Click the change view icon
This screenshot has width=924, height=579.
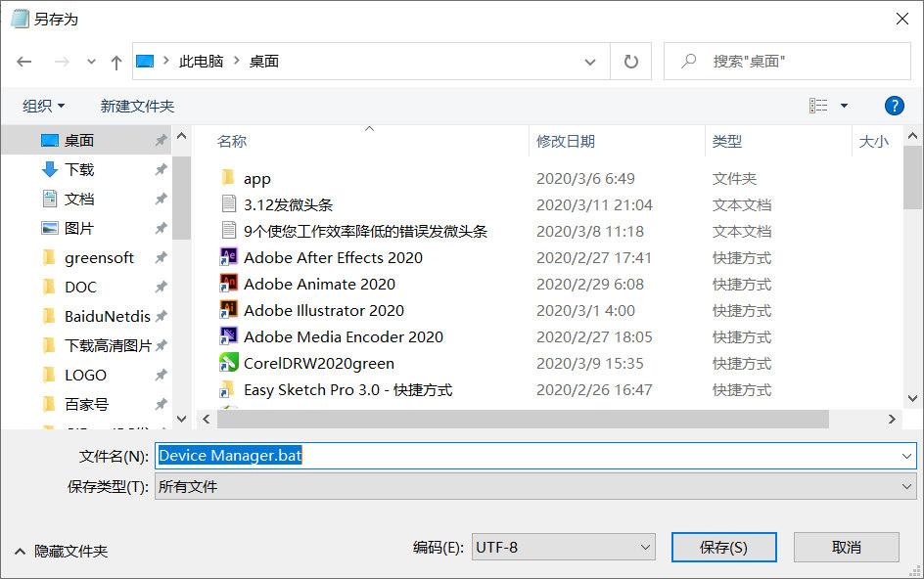[x=818, y=106]
